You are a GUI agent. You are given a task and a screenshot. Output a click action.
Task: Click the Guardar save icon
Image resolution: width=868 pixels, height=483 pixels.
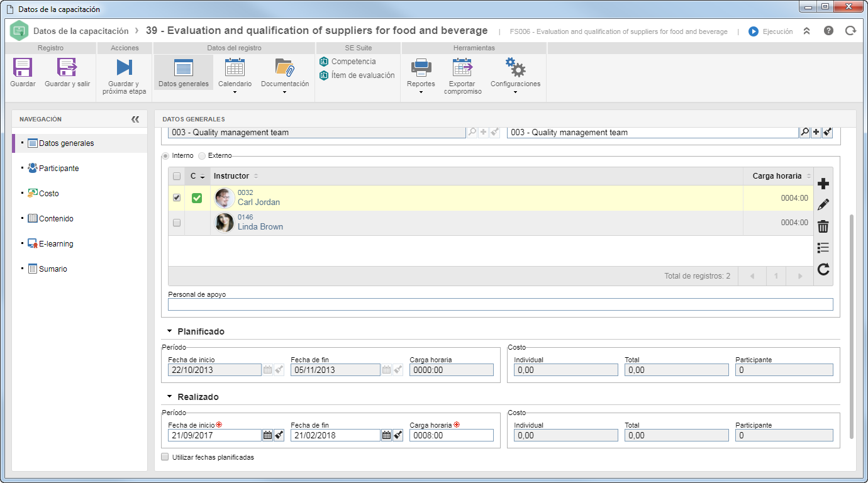[23, 67]
